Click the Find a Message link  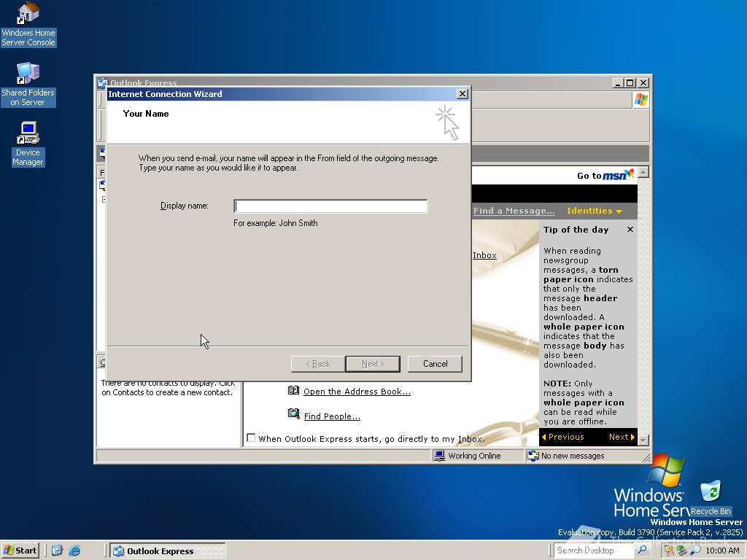pyautogui.click(x=514, y=211)
